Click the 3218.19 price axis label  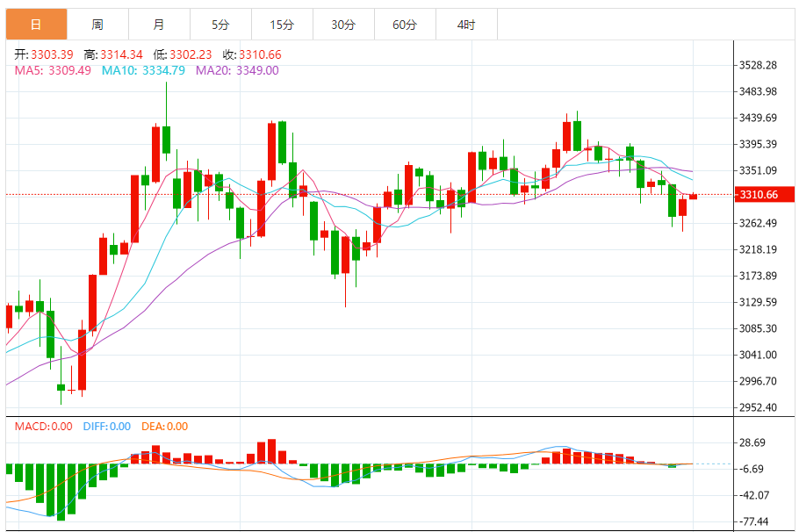point(759,249)
